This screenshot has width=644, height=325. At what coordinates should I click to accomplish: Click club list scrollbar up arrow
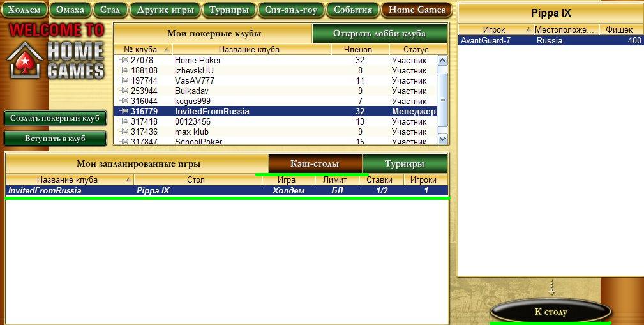[442, 61]
